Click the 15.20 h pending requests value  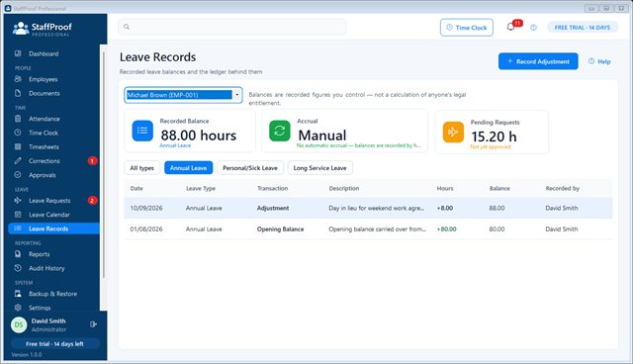tap(495, 136)
